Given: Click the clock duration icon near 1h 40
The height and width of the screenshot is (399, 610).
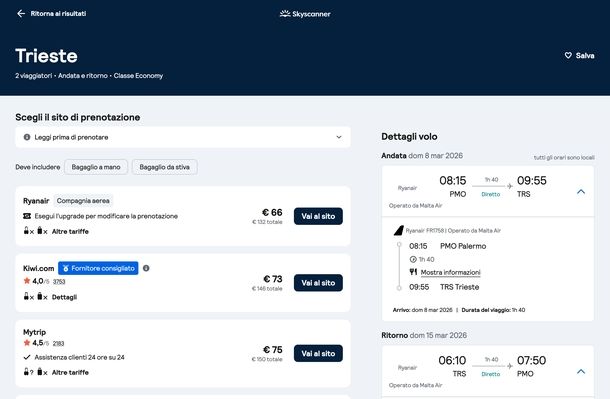Looking at the screenshot, I should [413, 259].
